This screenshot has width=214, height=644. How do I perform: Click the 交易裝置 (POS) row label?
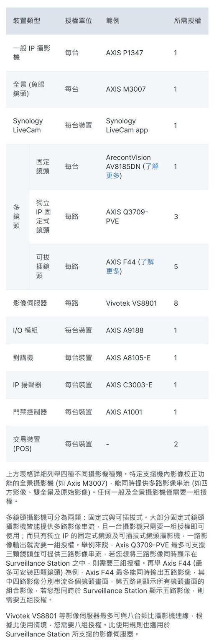pos(27,444)
